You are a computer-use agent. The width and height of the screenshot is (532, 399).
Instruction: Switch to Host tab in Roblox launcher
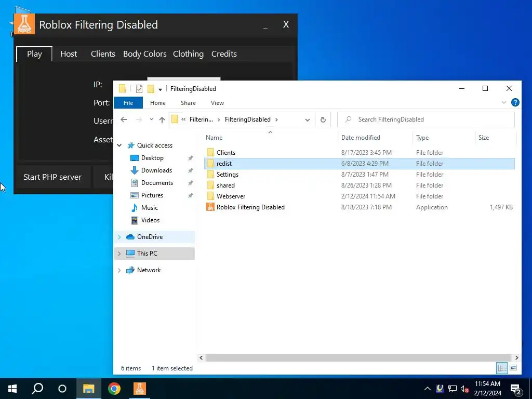pyautogui.click(x=69, y=54)
